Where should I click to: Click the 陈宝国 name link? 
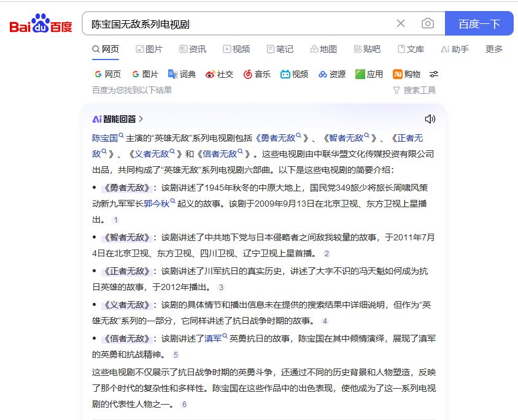coord(105,138)
